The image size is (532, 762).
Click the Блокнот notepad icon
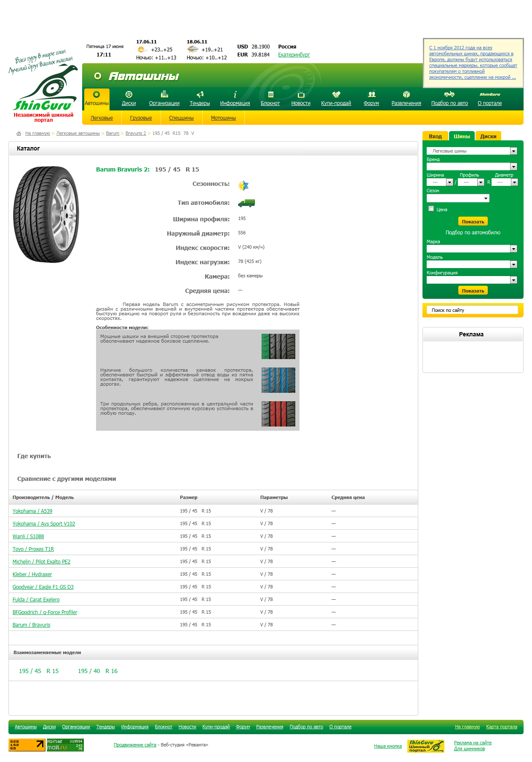[x=270, y=94]
